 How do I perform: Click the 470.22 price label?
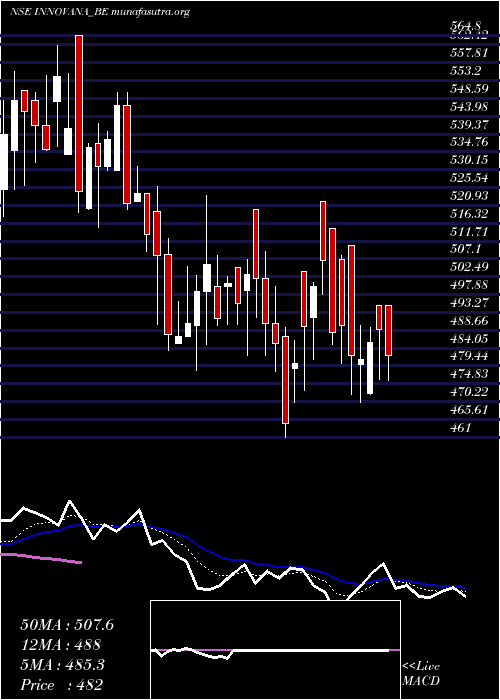469,392
